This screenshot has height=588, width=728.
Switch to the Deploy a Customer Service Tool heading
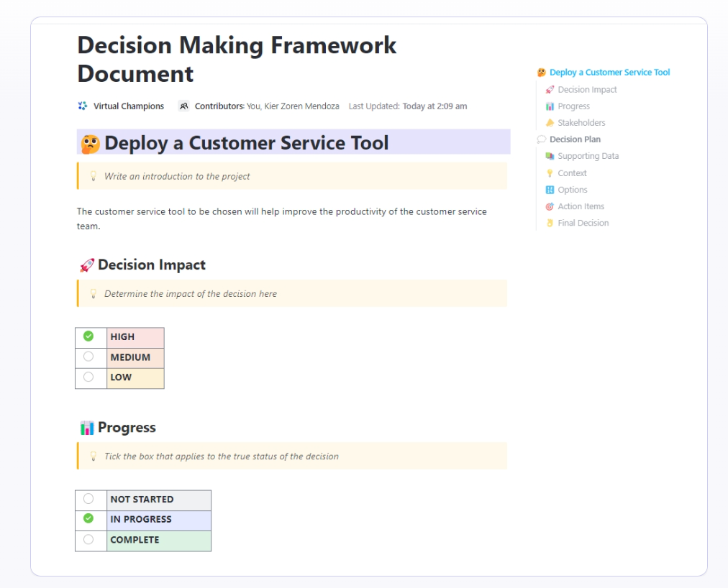click(609, 72)
